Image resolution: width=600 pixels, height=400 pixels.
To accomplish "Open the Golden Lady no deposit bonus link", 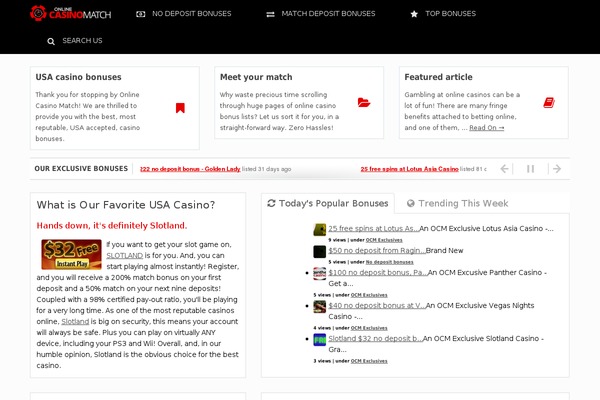I will pyautogui.click(x=190, y=169).
